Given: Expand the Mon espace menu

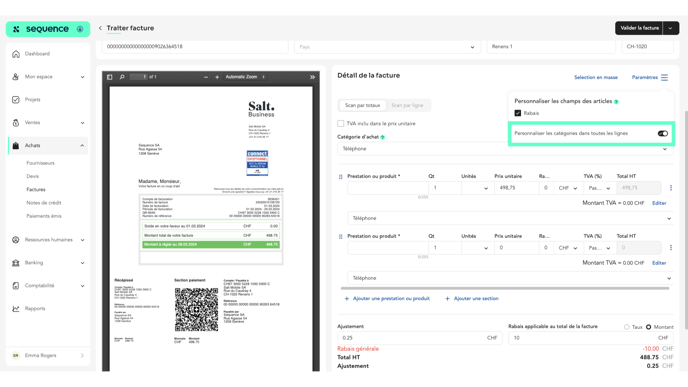Looking at the screenshot, I should [82, 77].
